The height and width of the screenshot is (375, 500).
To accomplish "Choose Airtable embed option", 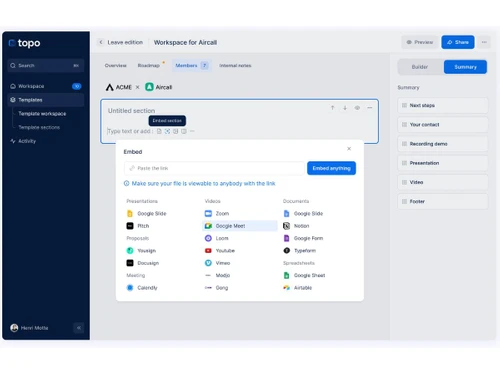I will [x=298, y=288].
